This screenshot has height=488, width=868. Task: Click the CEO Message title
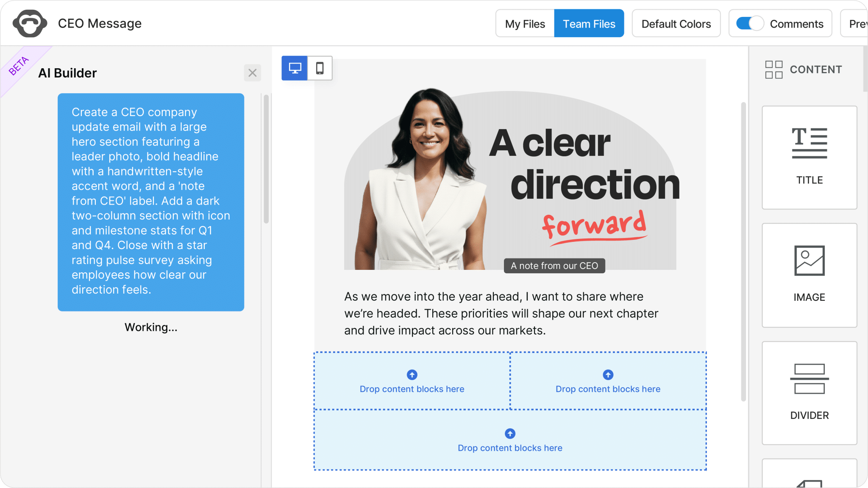tap(100, 23)
